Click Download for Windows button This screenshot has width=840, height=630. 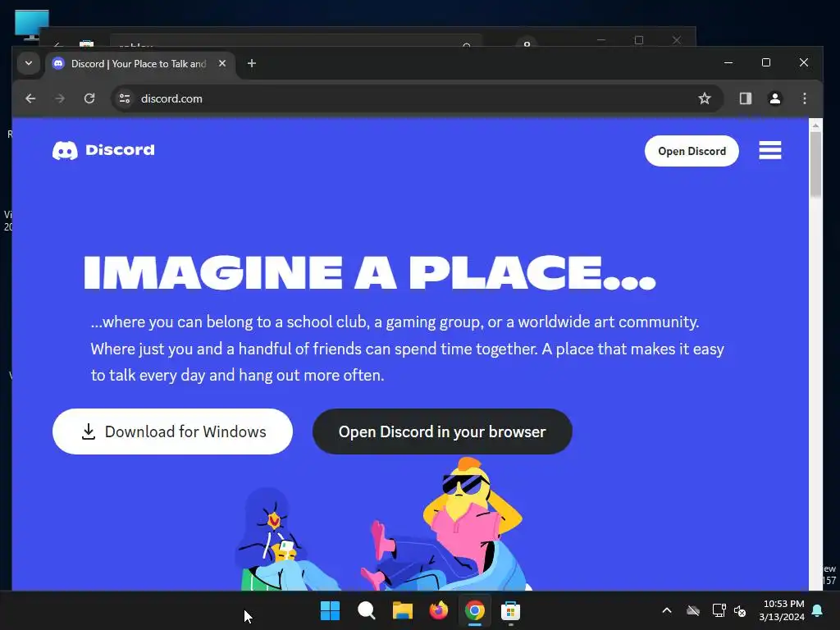[172, 431]
